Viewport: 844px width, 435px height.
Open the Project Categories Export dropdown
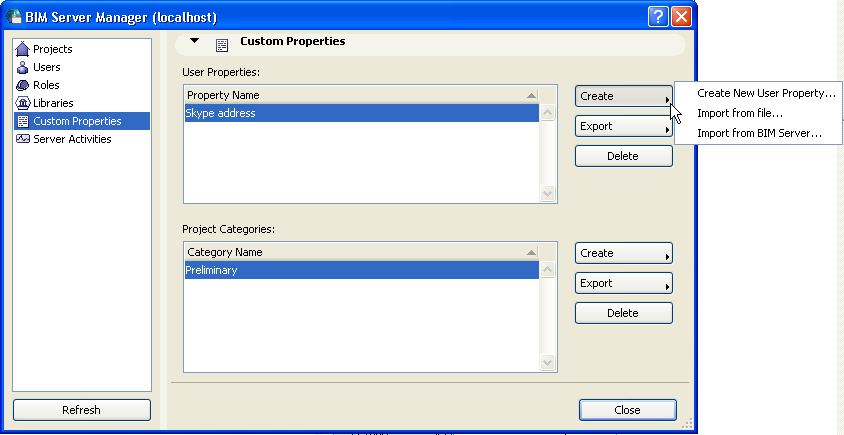click(x=623, y=283)
